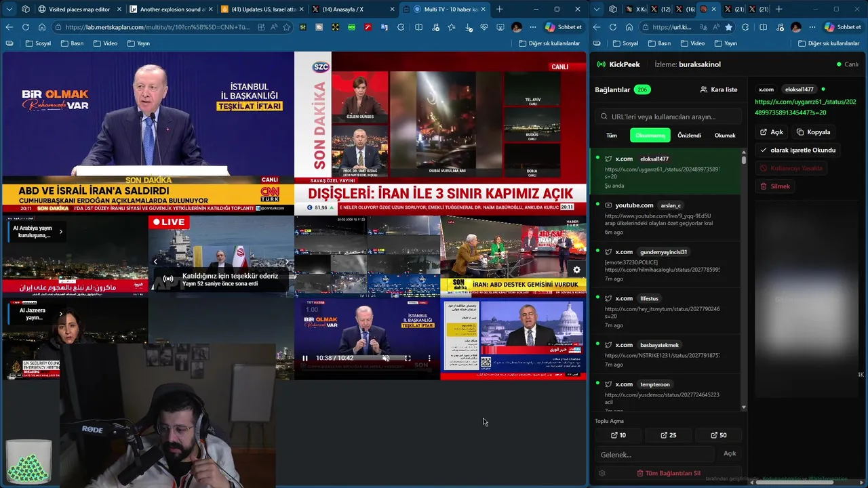
Task: Go back in KickPeek browser window
Action: click(597, 27)
